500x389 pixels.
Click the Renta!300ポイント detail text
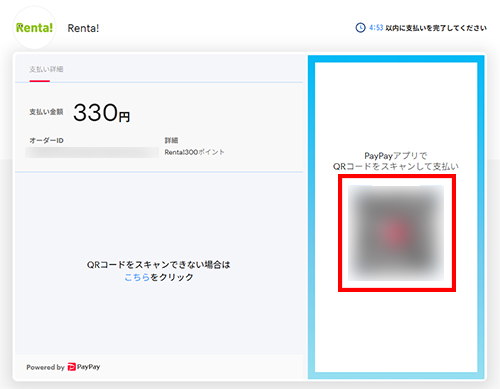tap(194, 152)
